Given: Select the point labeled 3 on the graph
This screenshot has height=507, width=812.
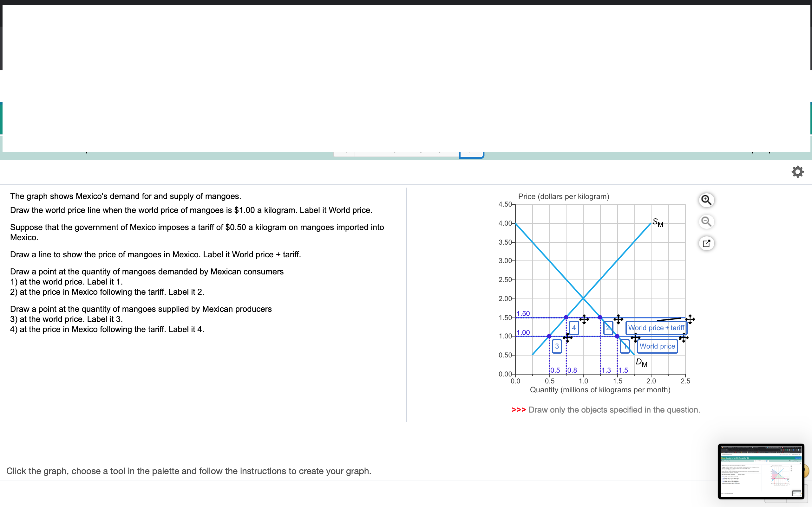Looking at the screenshot, I should (x=557, y=347).
